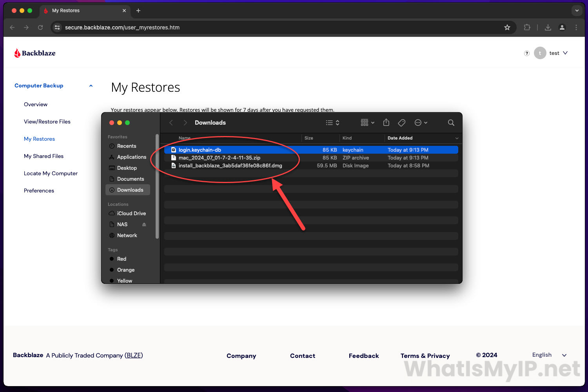Select install_backblaze dmg file

(311, 165)
